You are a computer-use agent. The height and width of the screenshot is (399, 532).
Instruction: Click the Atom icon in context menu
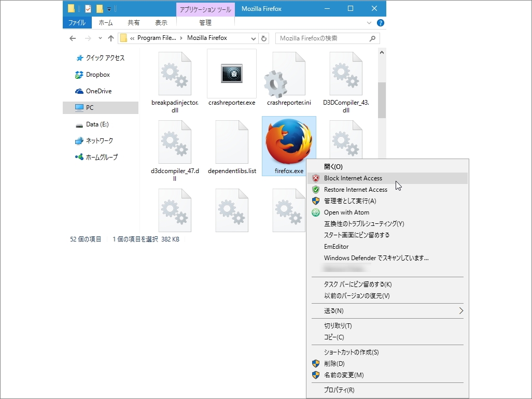click(x=316, y=212)
